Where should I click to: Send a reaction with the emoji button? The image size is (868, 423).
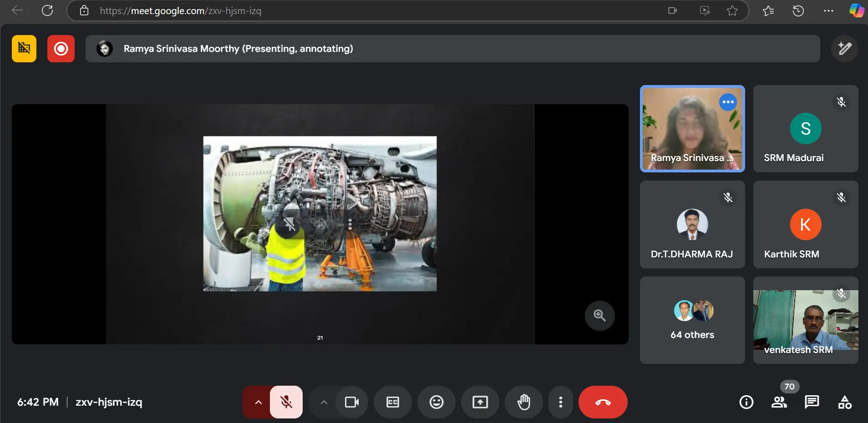(x=437, y=402)
